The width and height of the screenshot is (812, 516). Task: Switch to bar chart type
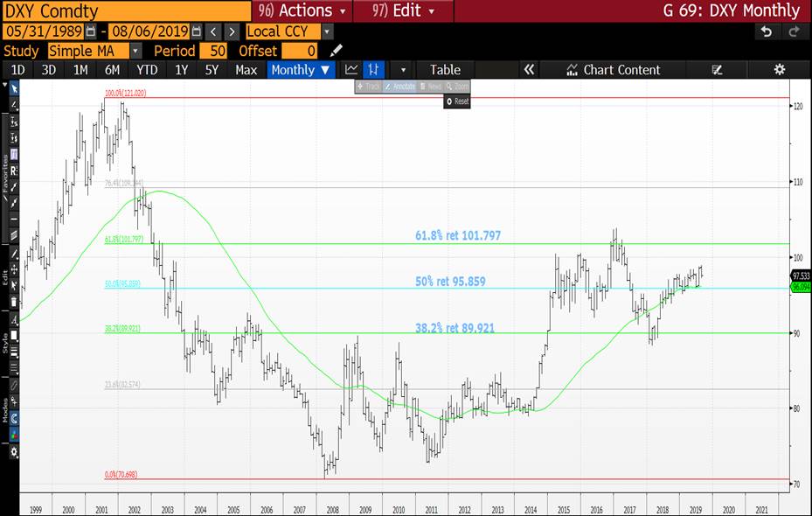tap(373, 69)
